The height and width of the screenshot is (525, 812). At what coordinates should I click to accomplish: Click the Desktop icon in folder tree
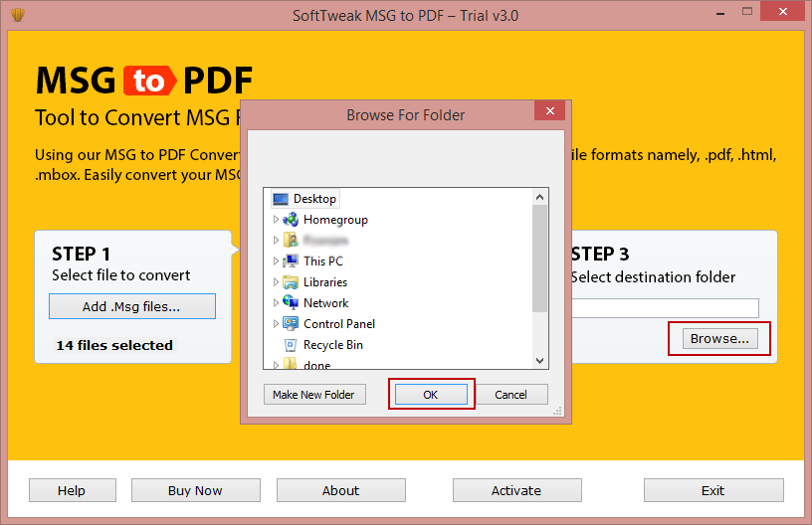click(281, 199)
